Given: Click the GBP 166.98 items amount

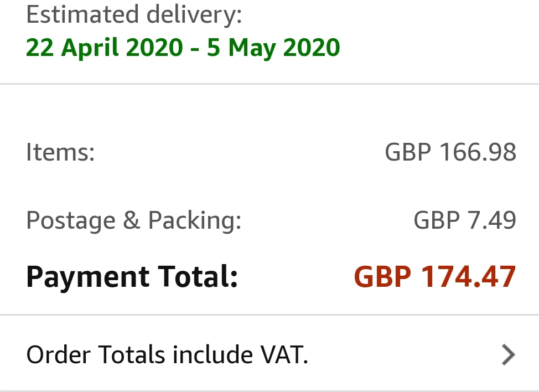Looking at the screenshot, I should (x=450, y=152).
